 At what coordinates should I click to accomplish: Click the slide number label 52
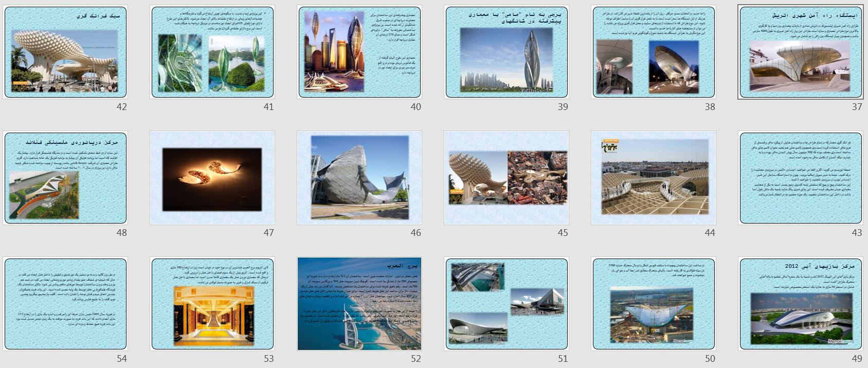(415, 359)
